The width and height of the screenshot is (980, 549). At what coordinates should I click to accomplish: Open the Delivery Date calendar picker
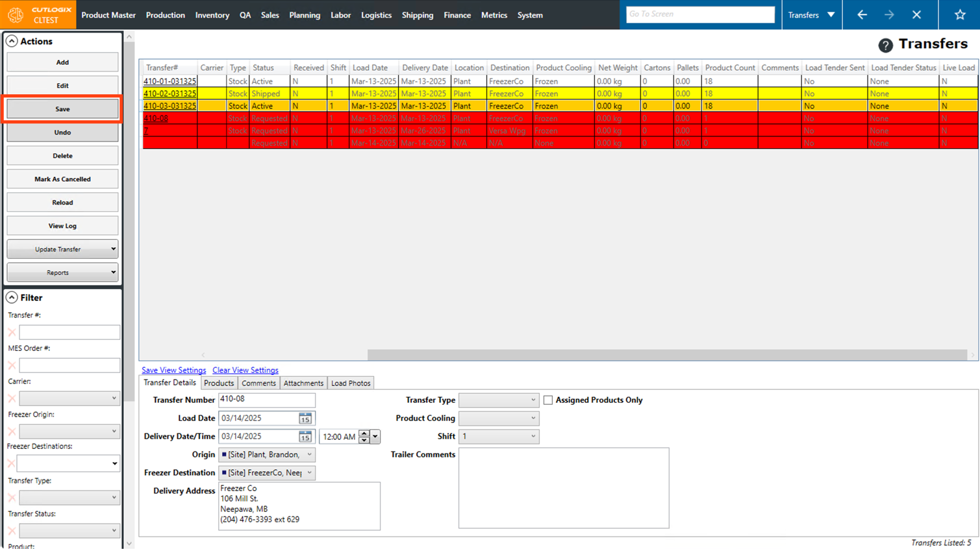305,437
